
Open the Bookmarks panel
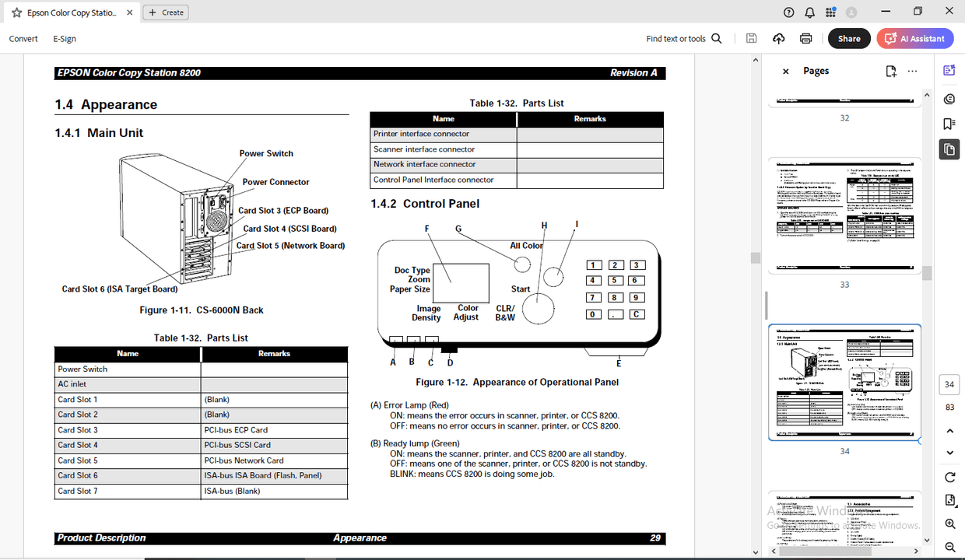[x=949, y=123]
